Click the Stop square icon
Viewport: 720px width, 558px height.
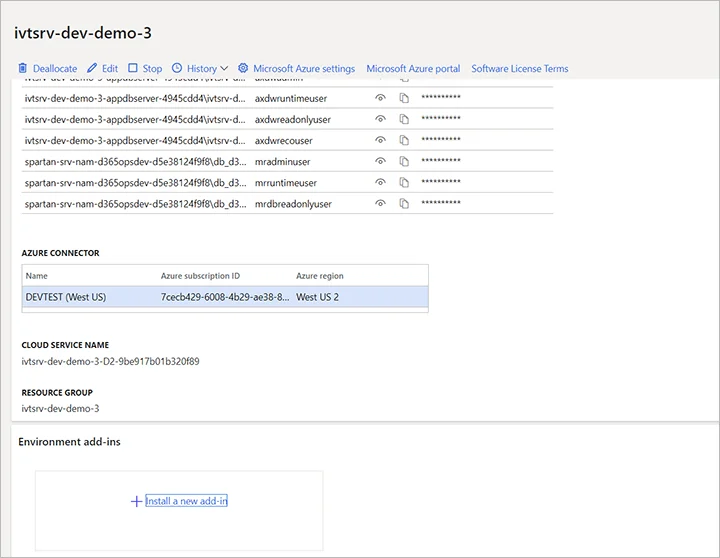pyautogui.click(x=133, y=68)
